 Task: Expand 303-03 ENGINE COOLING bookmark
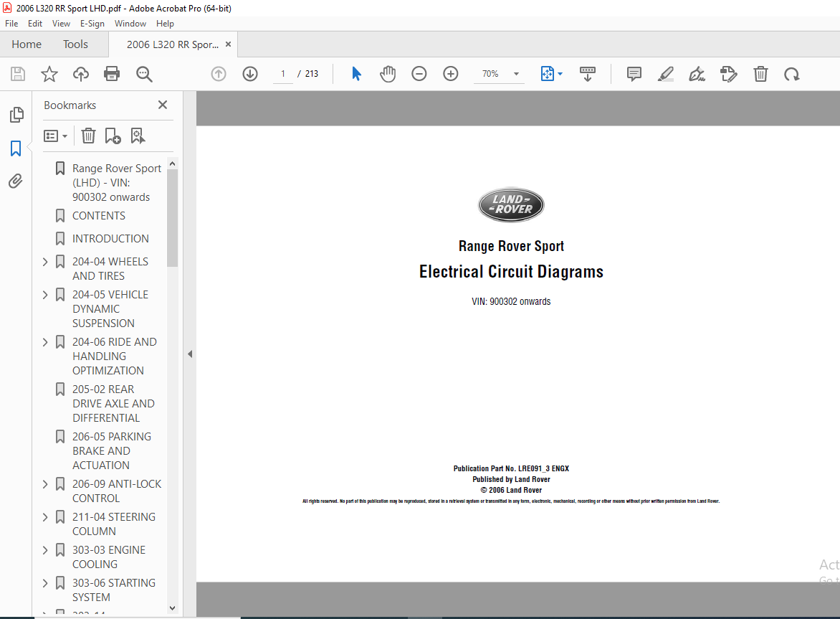click(46, 550)
